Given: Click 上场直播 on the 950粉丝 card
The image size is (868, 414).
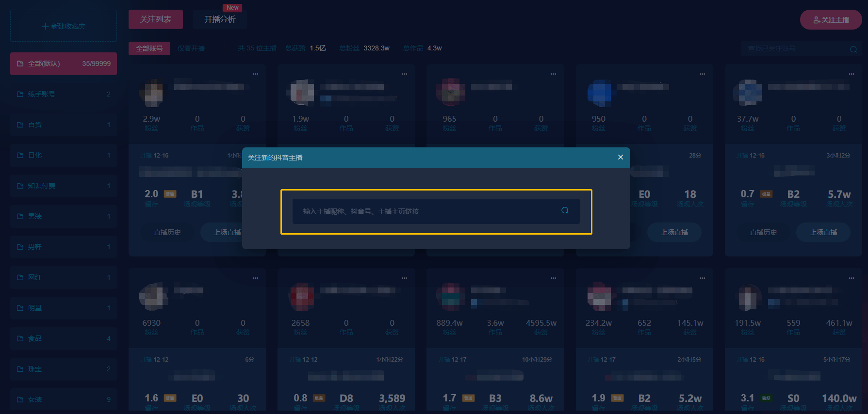Looking at the screenshot, I should click(674, 232).
